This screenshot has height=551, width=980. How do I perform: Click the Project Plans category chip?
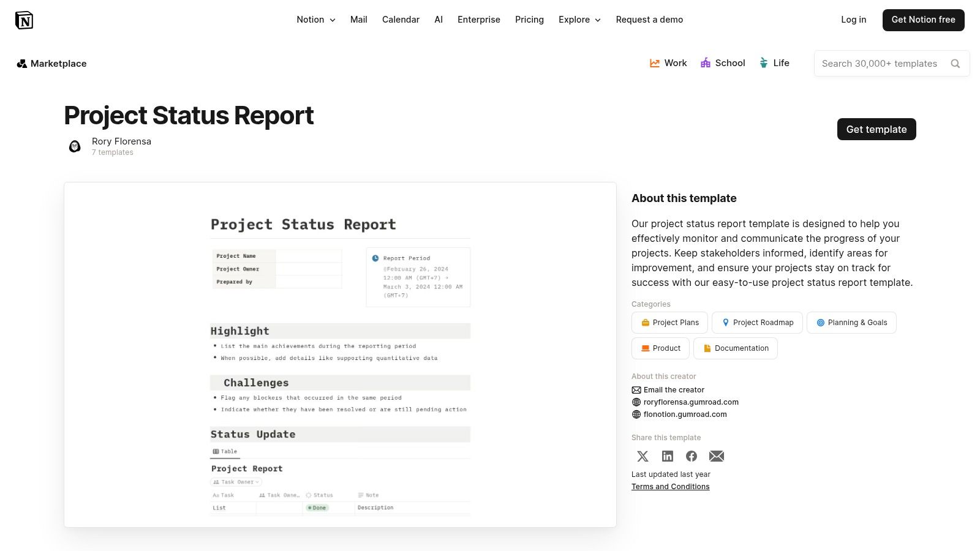(x=669, y=323)
